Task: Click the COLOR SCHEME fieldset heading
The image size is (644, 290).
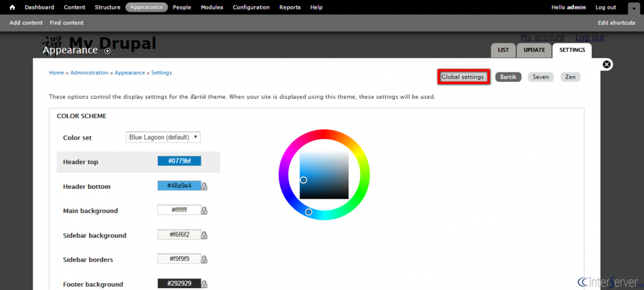Action: (x=82, y=116)
